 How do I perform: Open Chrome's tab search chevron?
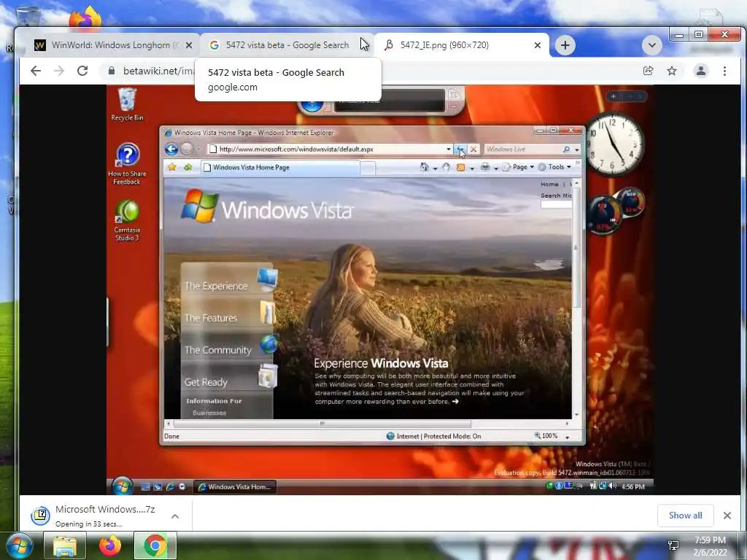click(x=651, y=45)
